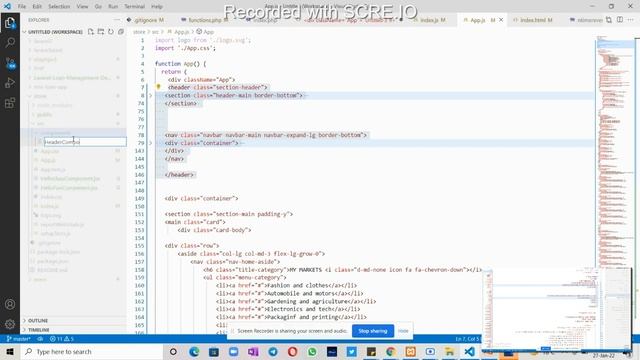Image resolution: width=640 pixels, height=360 pixels.
Task: Click the Split Editor icon
Action: click(620, 20)
